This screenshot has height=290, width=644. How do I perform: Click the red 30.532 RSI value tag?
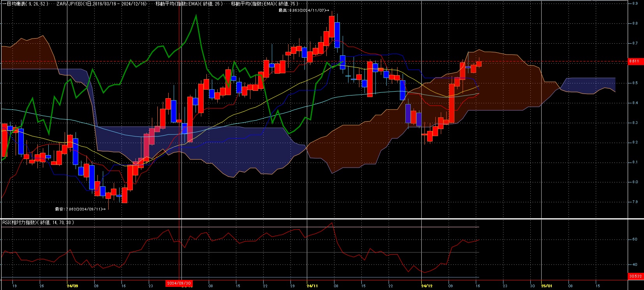[636, 276]
